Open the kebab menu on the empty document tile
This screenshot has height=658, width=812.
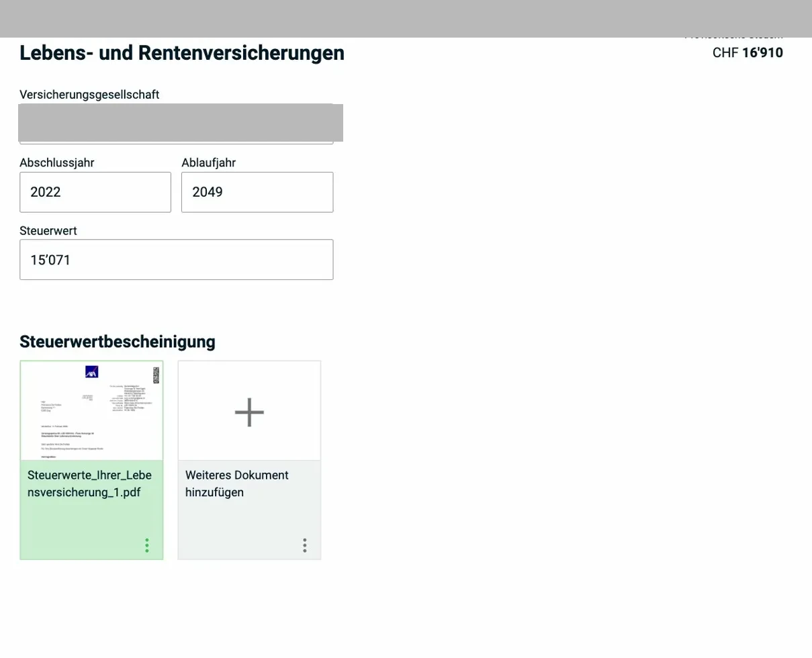point(304,545)
